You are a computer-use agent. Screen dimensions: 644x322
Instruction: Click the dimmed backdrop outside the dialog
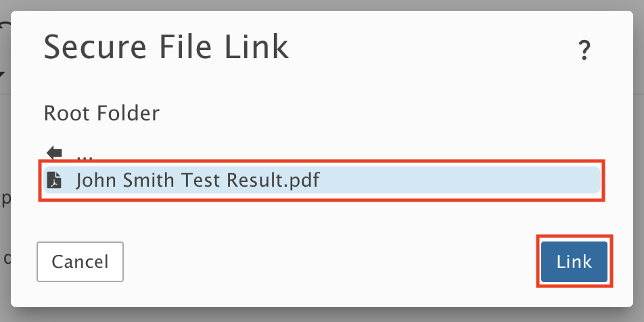click(322, 5)
